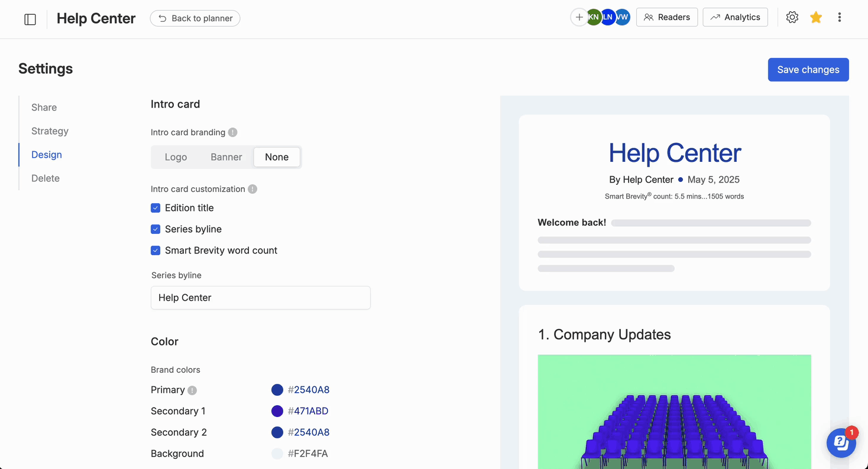Uncheck the Edition title checkbox
868x469 pixels.
coord(156,208)
